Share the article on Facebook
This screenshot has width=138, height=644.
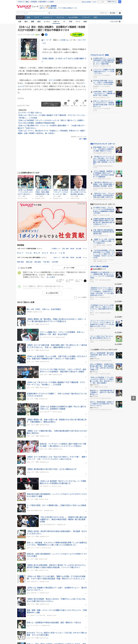coord(46,35)
